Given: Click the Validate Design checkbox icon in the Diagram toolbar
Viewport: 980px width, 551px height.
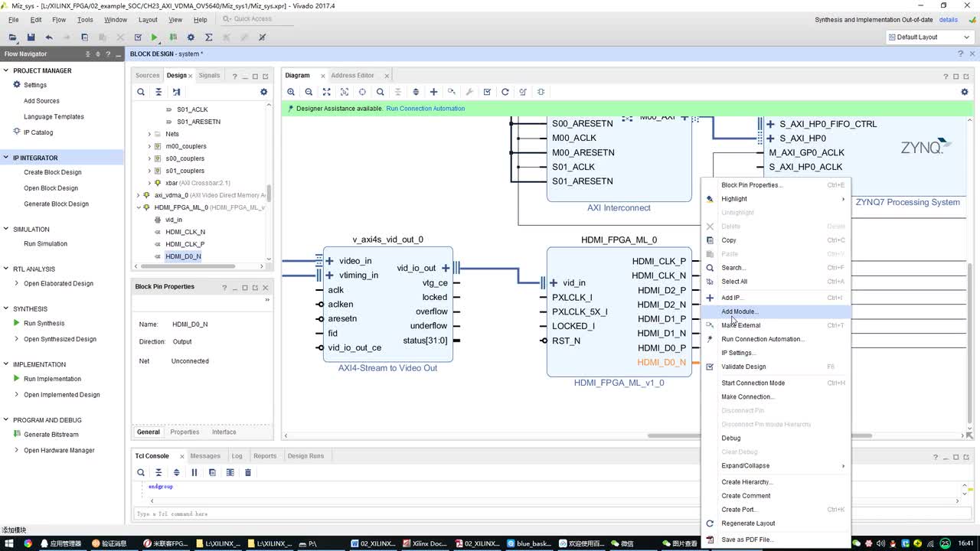Looking at the screenshot, I should point(487,92).
